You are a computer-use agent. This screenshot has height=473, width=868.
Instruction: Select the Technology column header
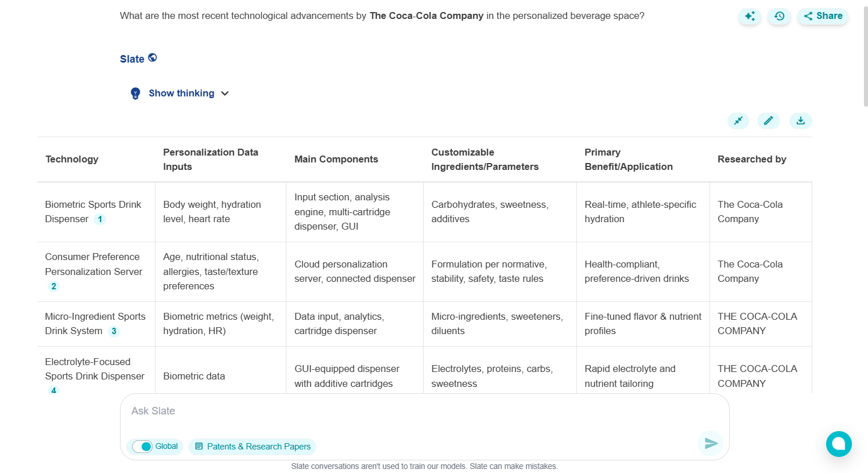pyautogui.click(x=72, y=159)
